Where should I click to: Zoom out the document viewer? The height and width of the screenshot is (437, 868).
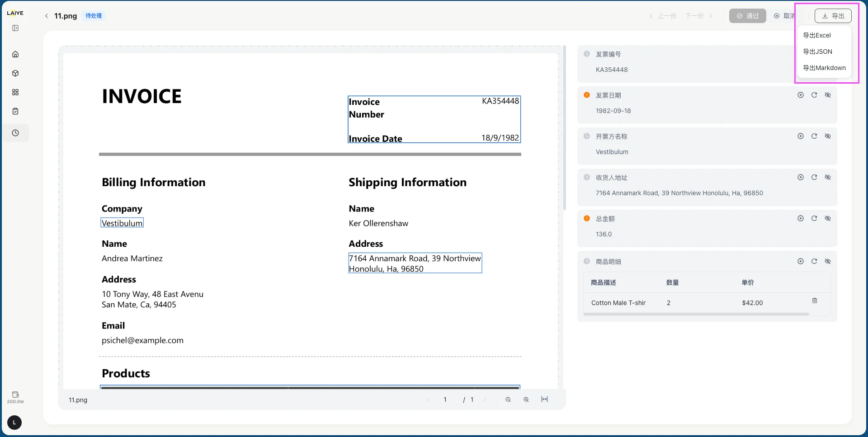(x=508, y=399)
